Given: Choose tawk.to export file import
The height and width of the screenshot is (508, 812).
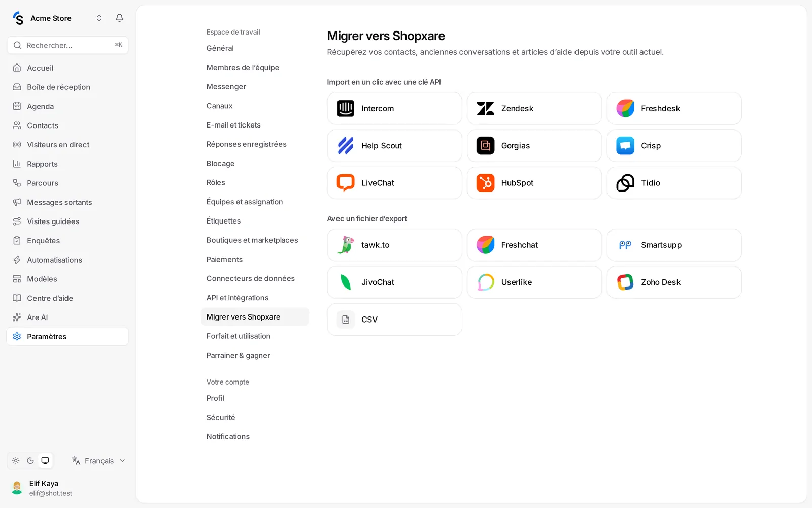Looking at the screenshot, I should 394,245.
